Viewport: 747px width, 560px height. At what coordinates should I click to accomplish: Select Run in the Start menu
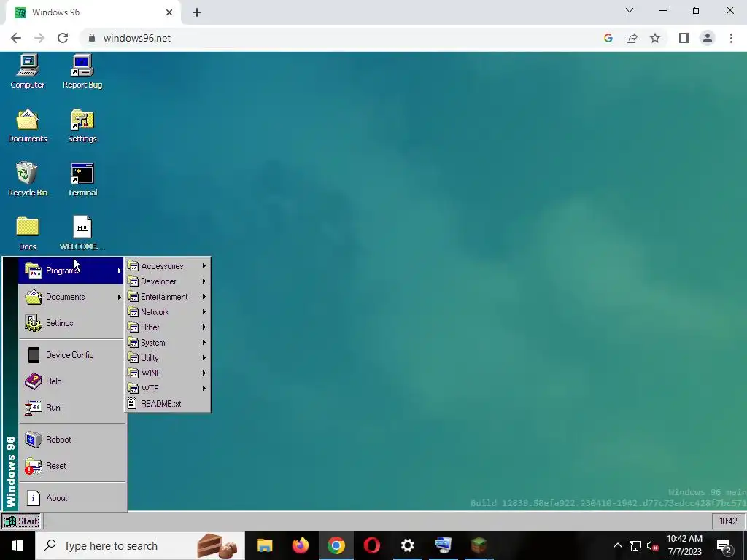point(71,407)
